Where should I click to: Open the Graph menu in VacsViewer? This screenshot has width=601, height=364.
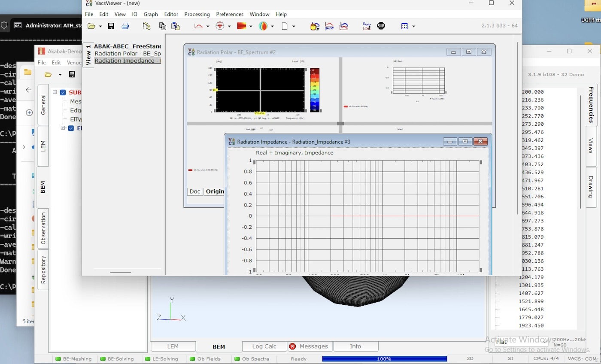click(151, 14)
